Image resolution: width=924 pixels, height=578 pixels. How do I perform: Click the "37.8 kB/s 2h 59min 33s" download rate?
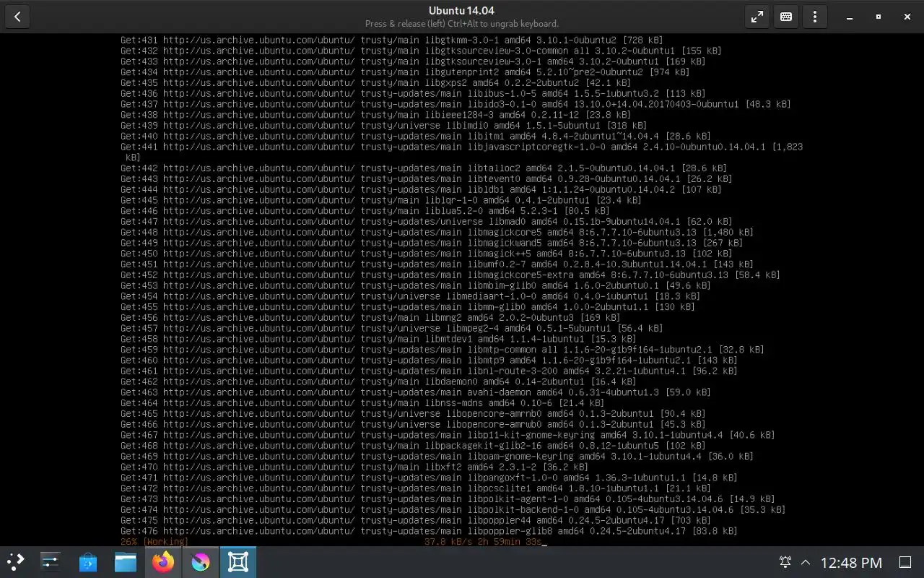coord(483,542)
